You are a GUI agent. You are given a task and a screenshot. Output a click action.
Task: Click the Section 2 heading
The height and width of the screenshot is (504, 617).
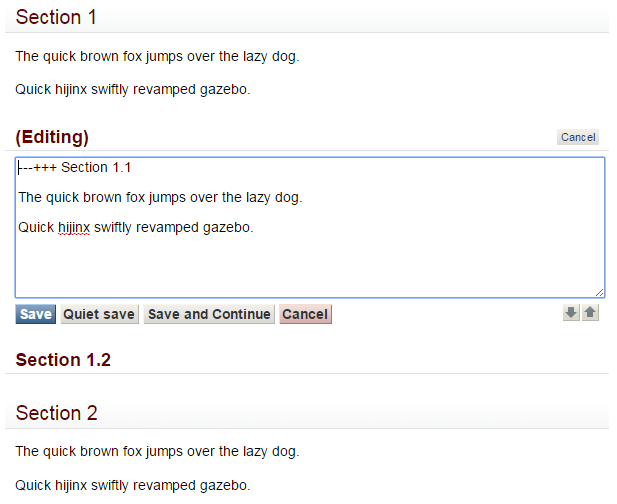[x=56, y=413]
